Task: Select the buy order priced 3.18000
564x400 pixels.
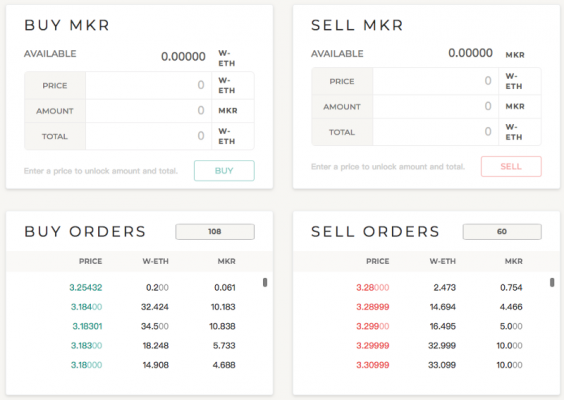Action: coord(139,365)
